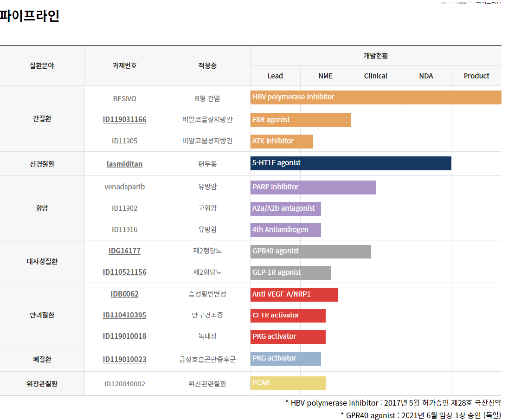Click the 파이프라인 page title
The height and width of the screenshot is (420, 508).
pyautogui.click(x=30, y=15)
